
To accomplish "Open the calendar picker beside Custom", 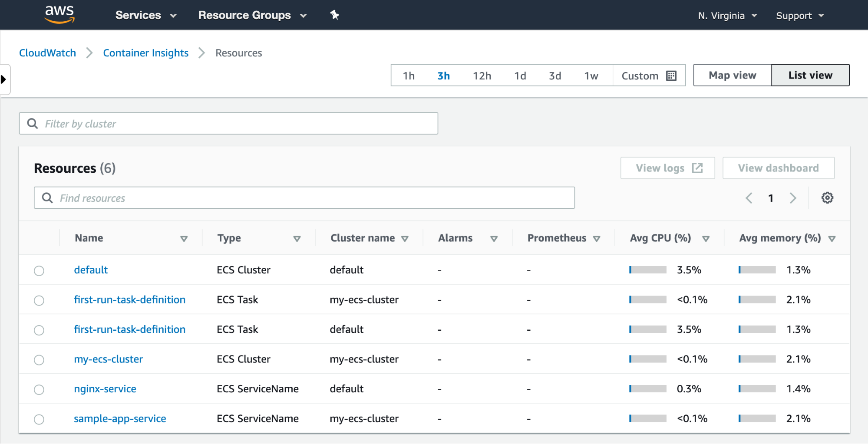I will coord(671,75).
